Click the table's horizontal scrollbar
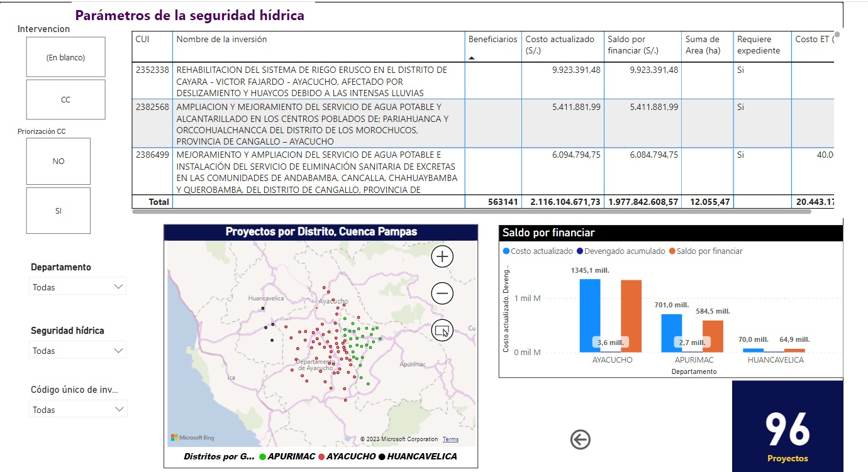Screen dimensions: 868x472 coord(472,212)
